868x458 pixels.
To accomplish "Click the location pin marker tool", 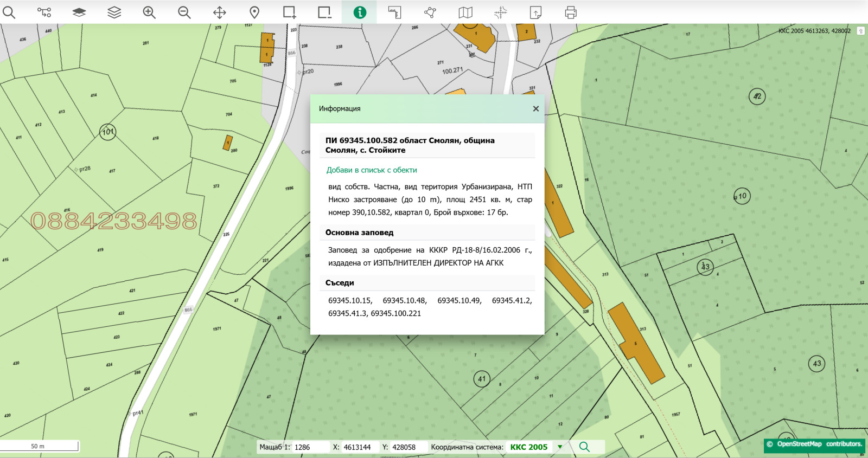I will 254,12.
